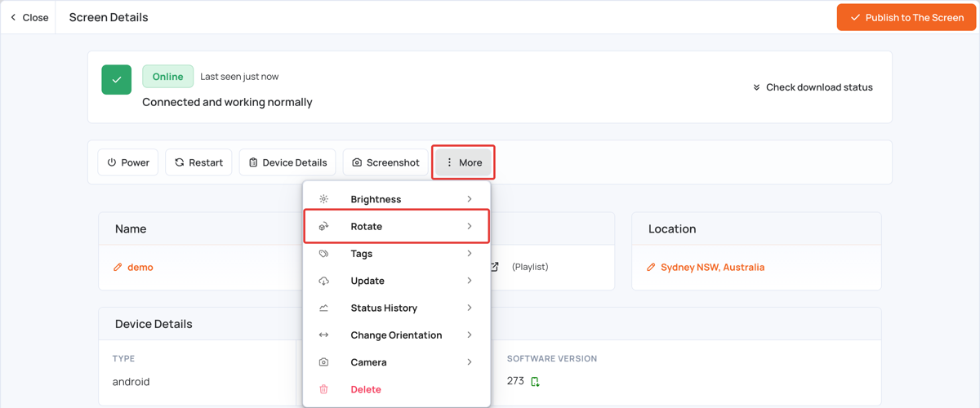
Task: Expand the Update submenu arrow
Action: [470, 281]
